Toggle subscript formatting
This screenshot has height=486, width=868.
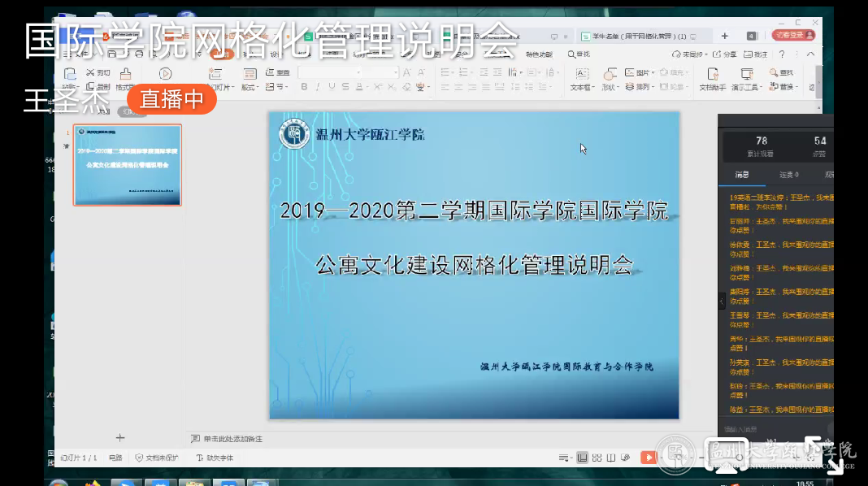(x=392, y=87)
